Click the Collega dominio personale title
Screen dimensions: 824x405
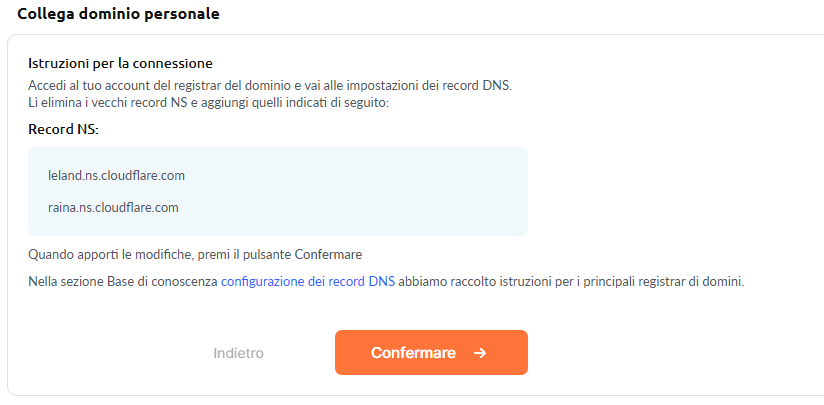click(119, 14)
